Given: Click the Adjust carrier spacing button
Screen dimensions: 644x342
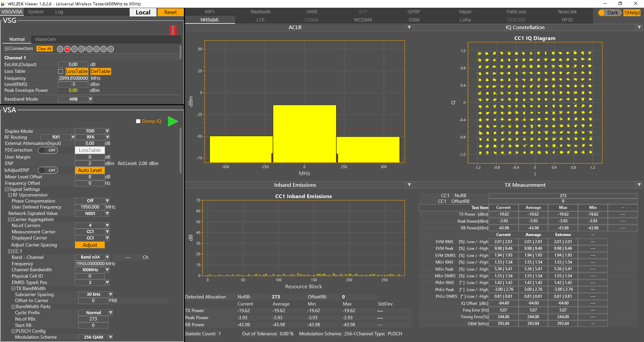Looking at the screenshot, I should [90, 245].
